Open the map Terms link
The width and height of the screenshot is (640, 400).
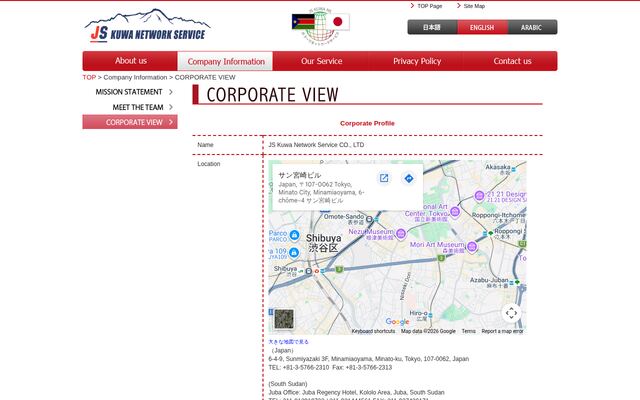pyautogui.click(x=469, y=331)
